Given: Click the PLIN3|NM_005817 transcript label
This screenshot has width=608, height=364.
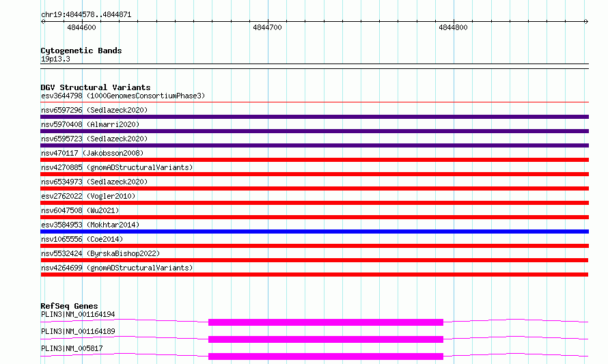Looking at the screenshot, I should (x=72, y=348).
